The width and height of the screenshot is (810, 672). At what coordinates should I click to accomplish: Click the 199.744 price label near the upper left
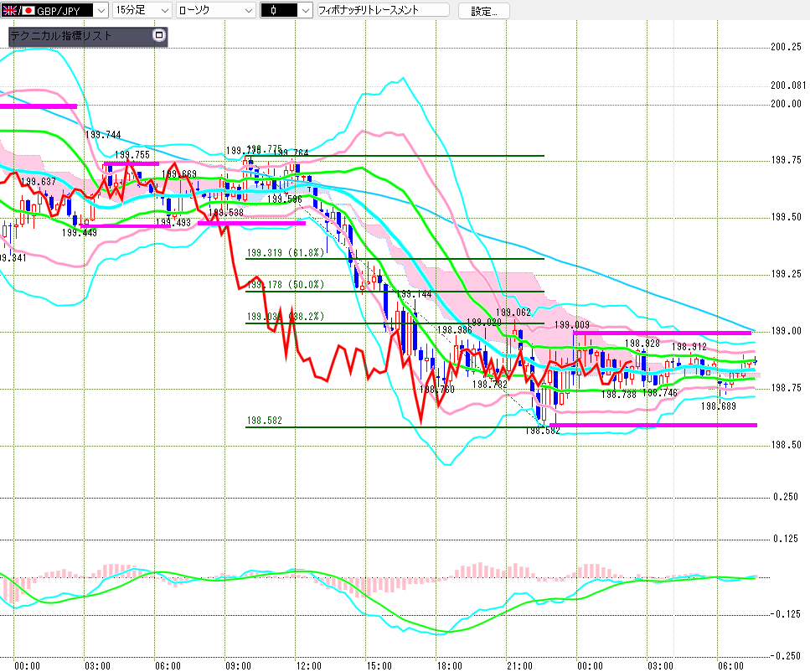click(x=103, y=135)
